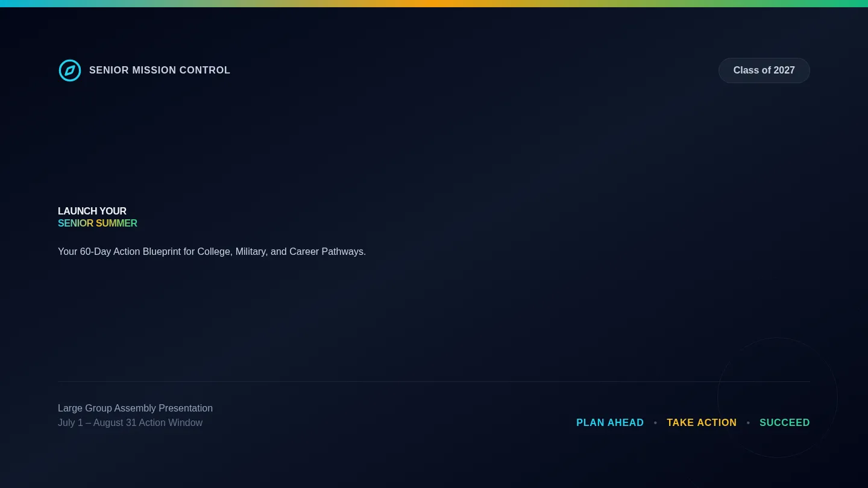868x488 pixels.
Task: Click the compass logo icon
Action: click(x=70, y=70)
